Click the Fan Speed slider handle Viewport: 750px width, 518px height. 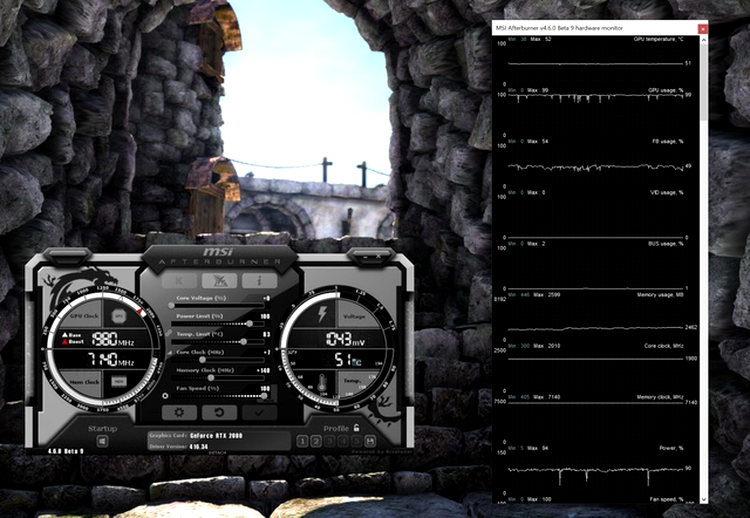[x=264, y=396]
